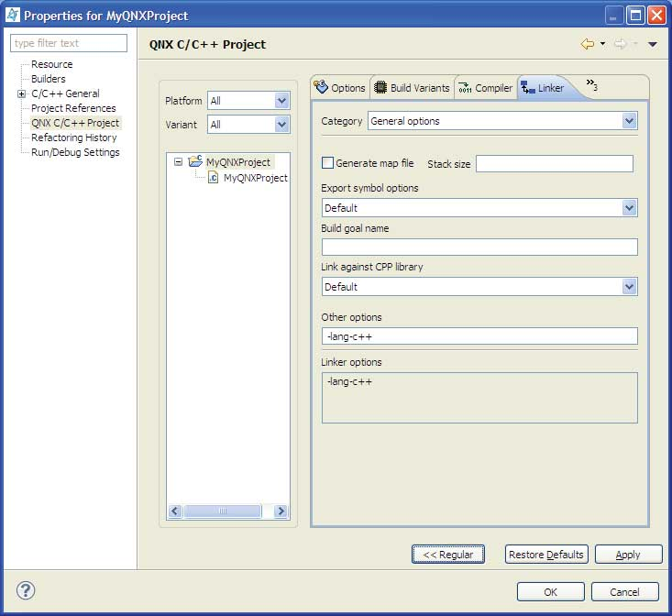Screen dimensions: 672x616
Task: Click the Properties dialog title bar icon
Action: coord(13,15)
